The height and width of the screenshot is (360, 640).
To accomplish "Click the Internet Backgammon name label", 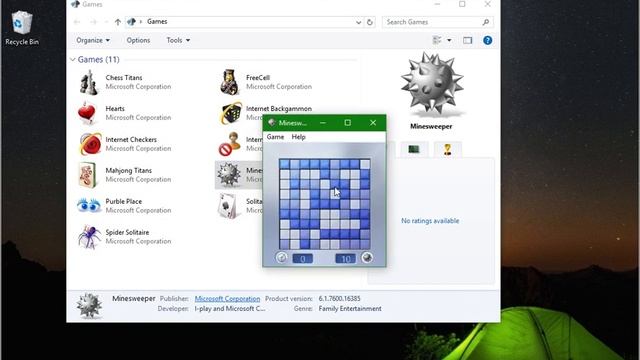I will (279, 109).
